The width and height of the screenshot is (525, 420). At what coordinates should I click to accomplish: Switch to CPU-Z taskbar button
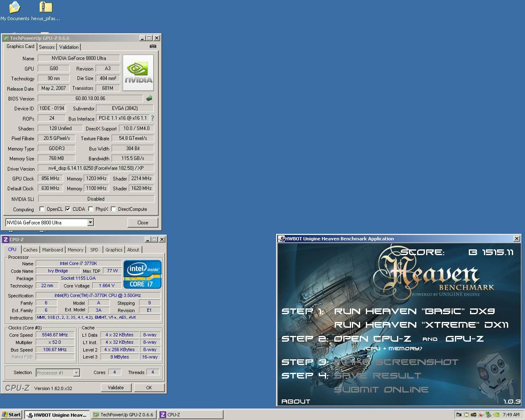coord(190,415)
